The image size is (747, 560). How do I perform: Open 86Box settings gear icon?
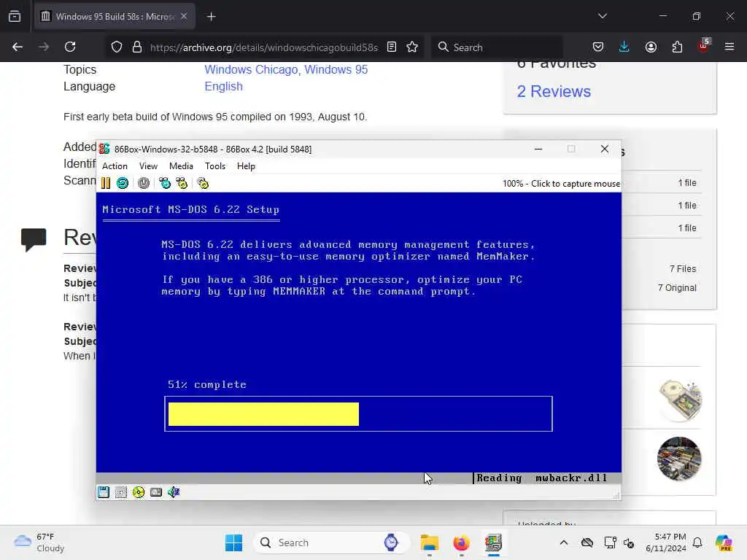click(x=203, y=183)
